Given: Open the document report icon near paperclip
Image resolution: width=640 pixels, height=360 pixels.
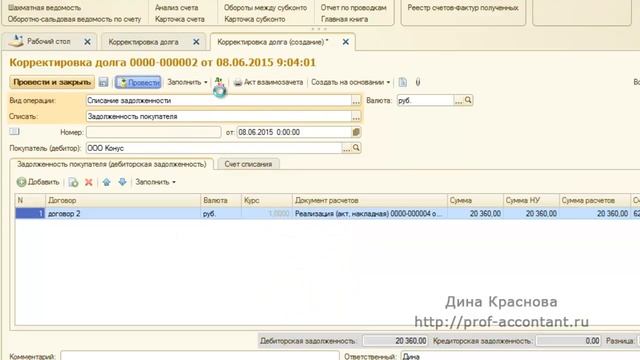Looking at the screenshot, I should [403, 82].
